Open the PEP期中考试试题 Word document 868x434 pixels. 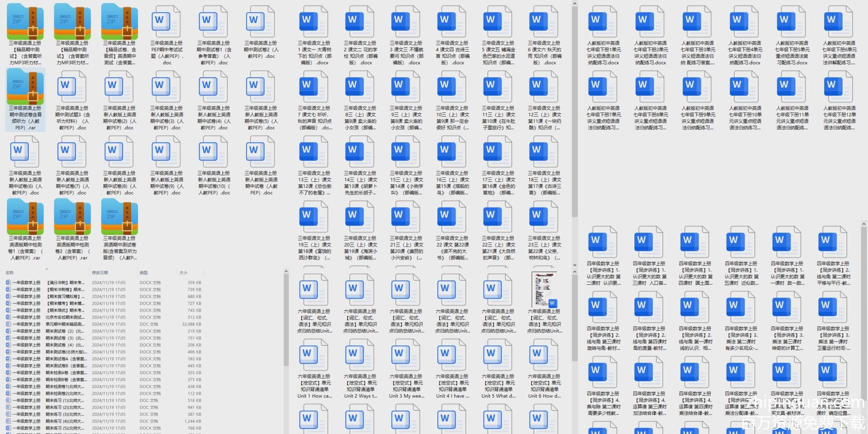pos(167,34)
